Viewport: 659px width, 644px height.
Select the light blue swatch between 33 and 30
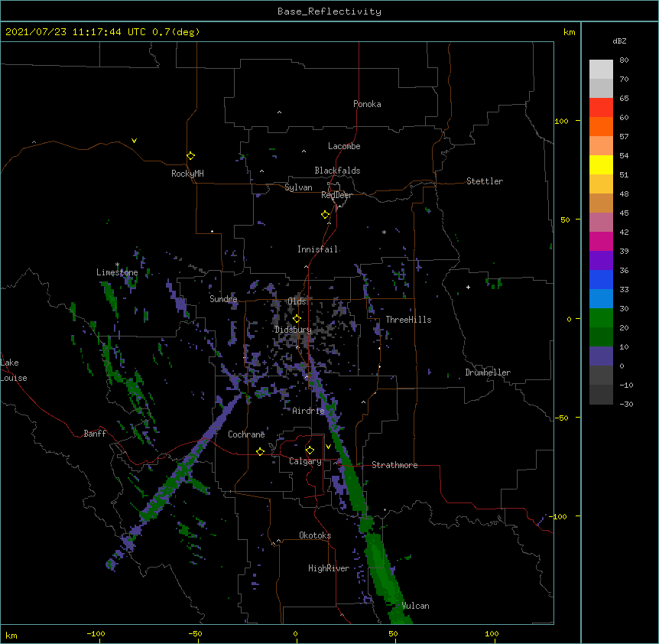pos(601,299)
